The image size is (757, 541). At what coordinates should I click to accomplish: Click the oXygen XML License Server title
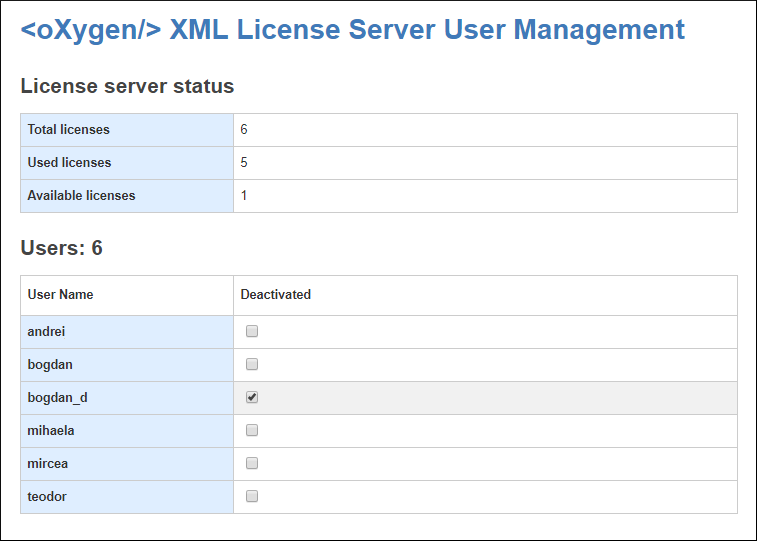(352, 30)
